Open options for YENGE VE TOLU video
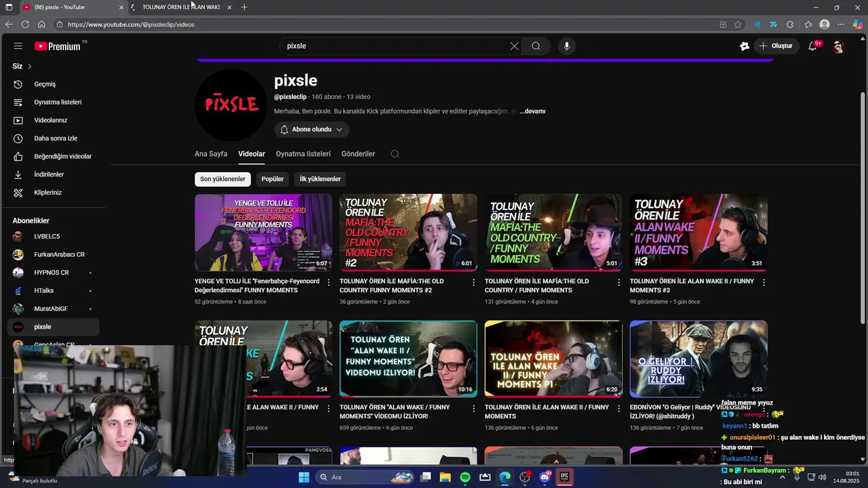Viewport: 868px width, 488px height. coord(329,282)
